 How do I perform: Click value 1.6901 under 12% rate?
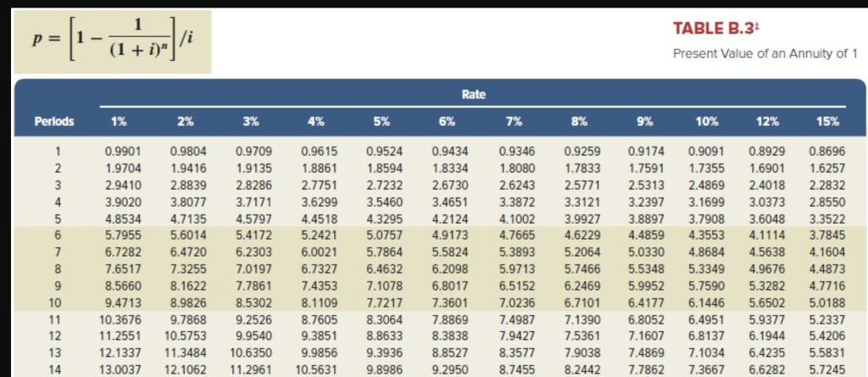point(766,167)
